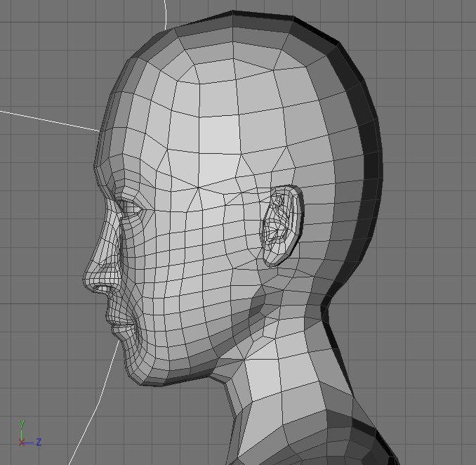Click the red X axis marker on gizmo
The width and height of the screenshot is (476, 465).
pyautogui.click(x=21, y=443)
